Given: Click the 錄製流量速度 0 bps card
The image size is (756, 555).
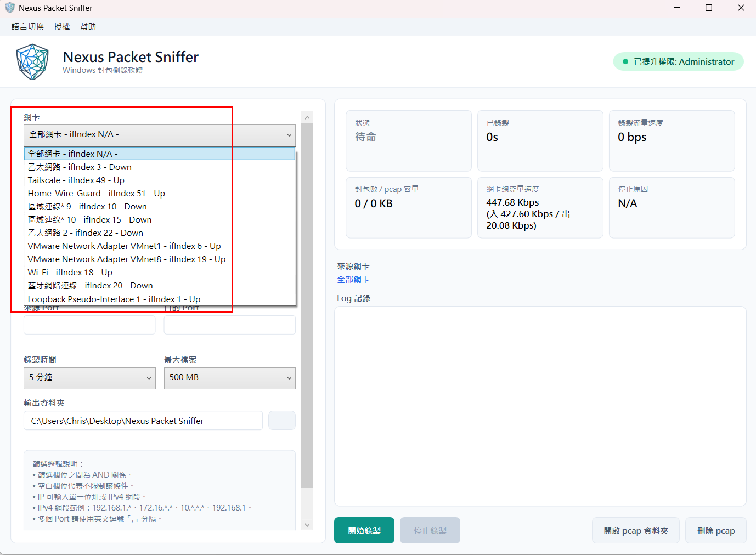Looking at the screenshot, I should (672, 141).
